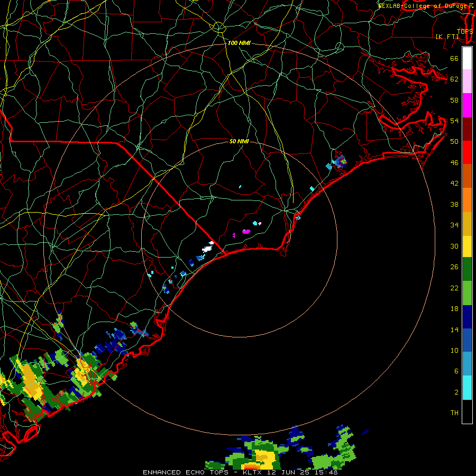
Task: Click the "34" legend label
Action: pyautogui.click(x=454, y=225)
